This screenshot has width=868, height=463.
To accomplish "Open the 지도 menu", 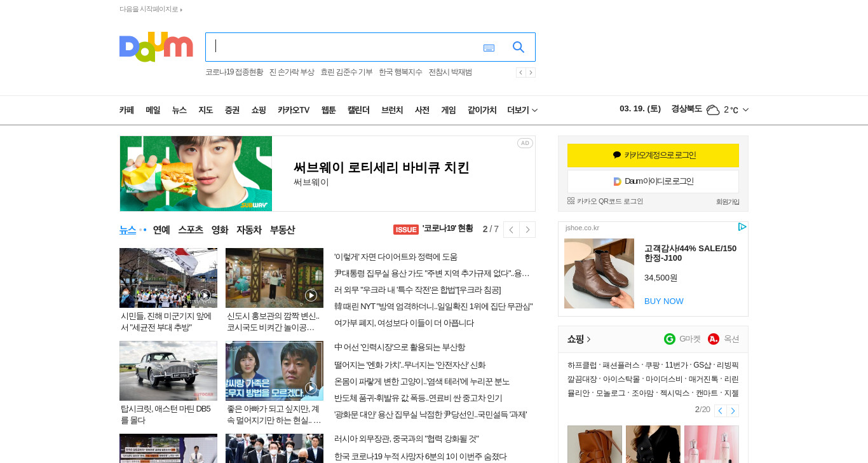I will click(206, 110).
